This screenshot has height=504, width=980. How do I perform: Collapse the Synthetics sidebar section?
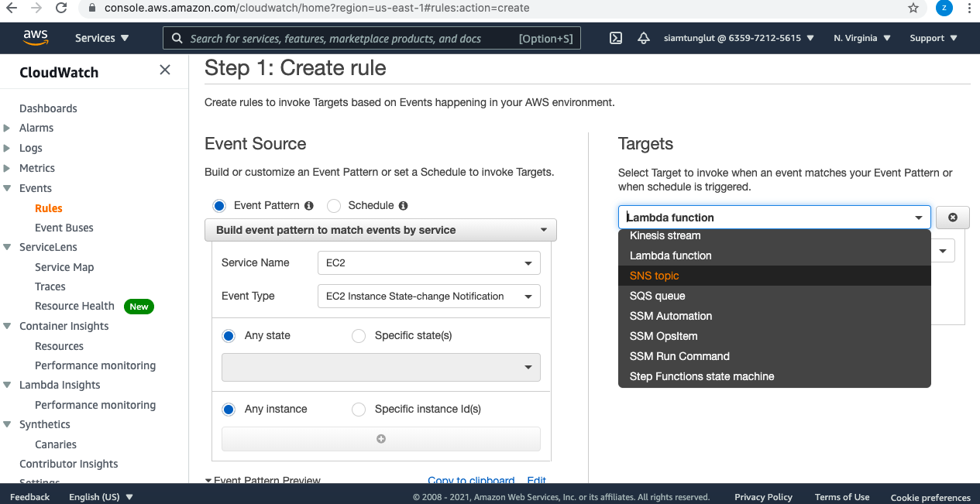click(x=7, y=424)
